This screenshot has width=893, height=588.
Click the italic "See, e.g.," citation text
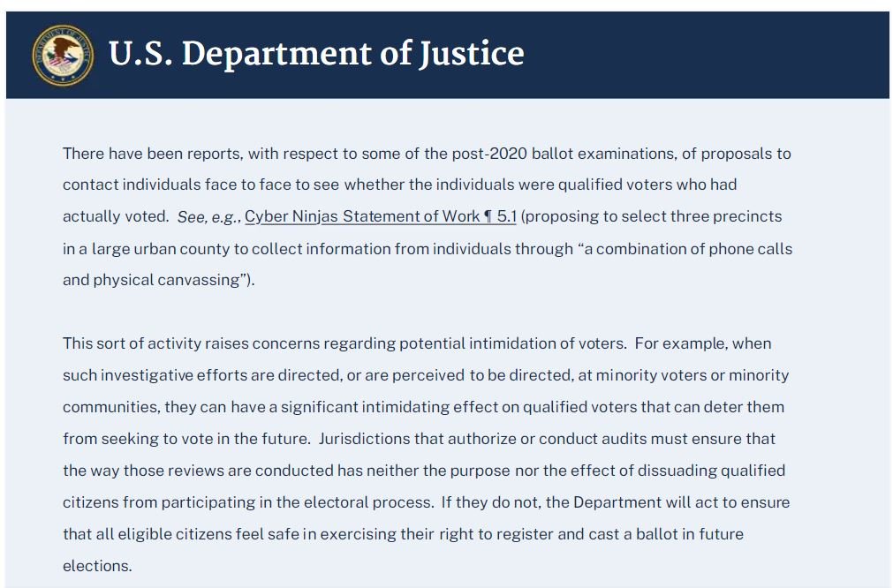pyautogui.click(x=208, y=216)
